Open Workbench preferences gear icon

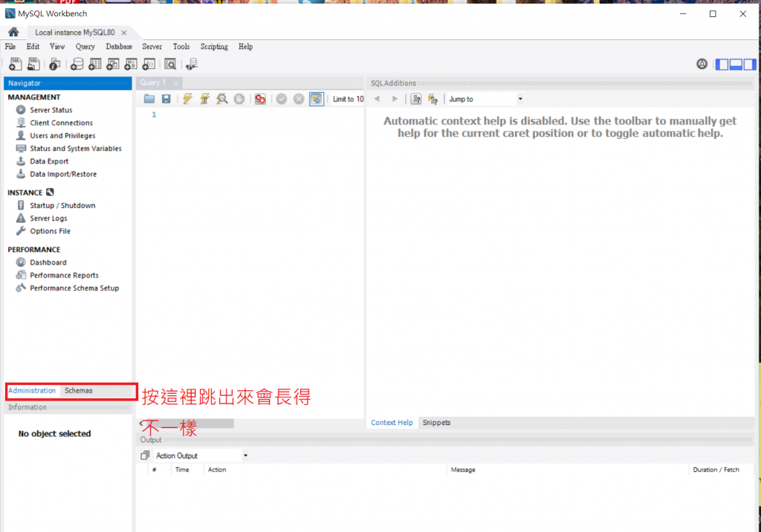pyautogui.click(x=702, y=64)
